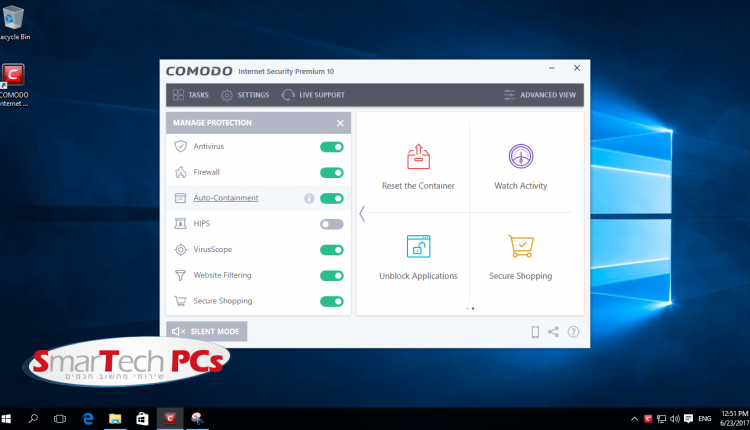Open Windows Start menu
The width and height of the screenshot is (750, 430).
(x=6, y=419)
